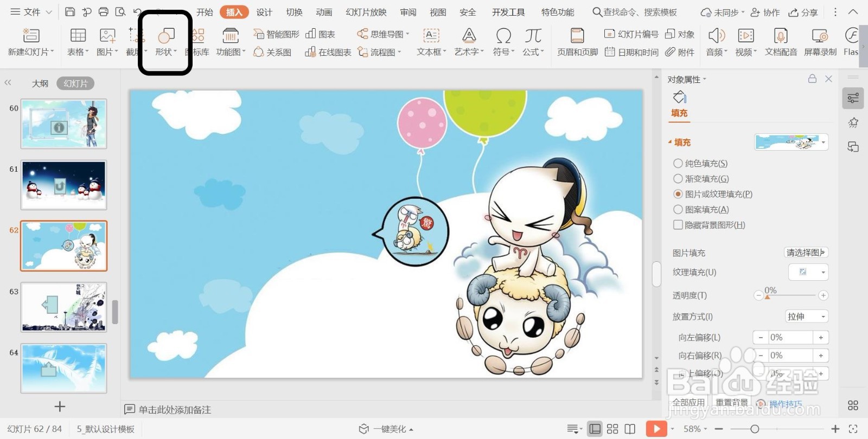Open Online Charts (在线图表)

(328, 52)
